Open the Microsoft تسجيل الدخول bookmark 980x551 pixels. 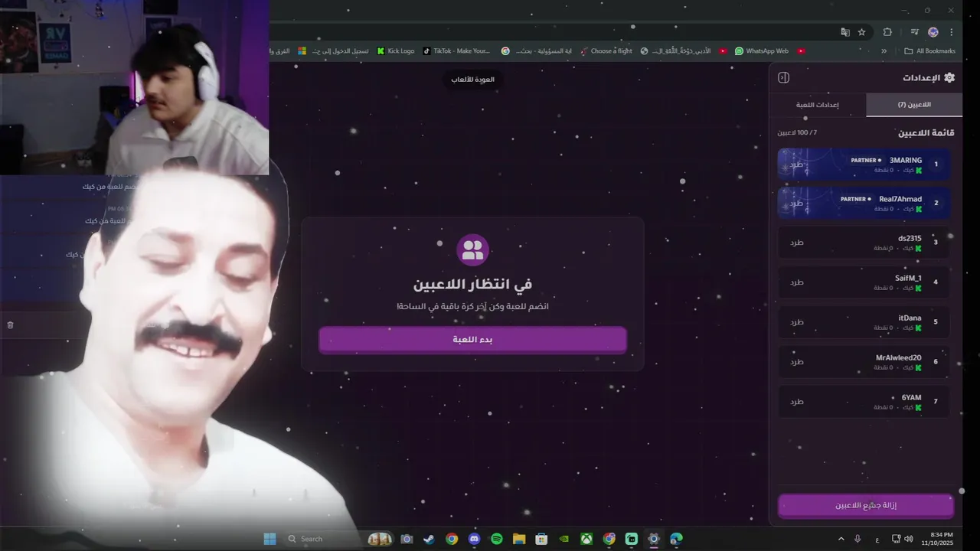tap(334, 51)
